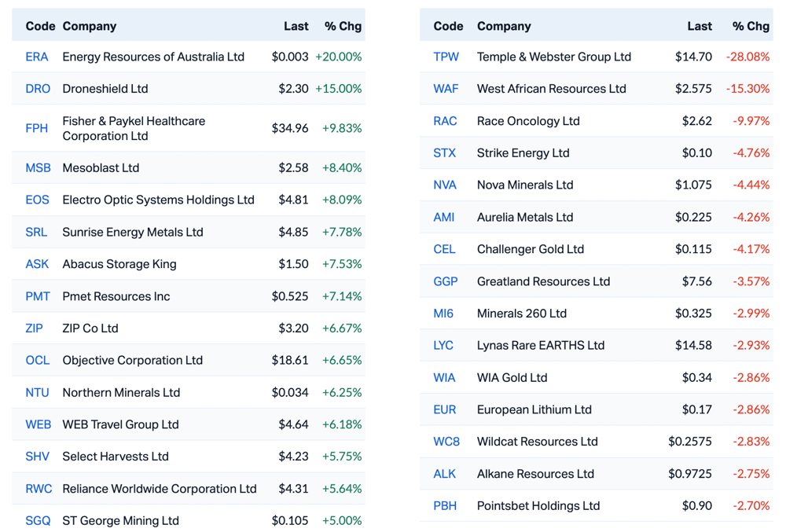786x532 pixels.
Task: Select the ALK code link
Action: pos(445,473)
